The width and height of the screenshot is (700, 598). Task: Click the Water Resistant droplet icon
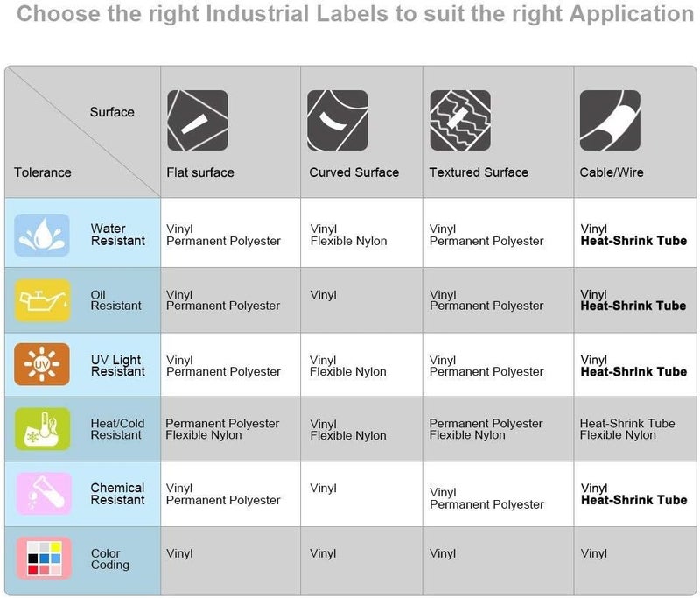point(42,235)
